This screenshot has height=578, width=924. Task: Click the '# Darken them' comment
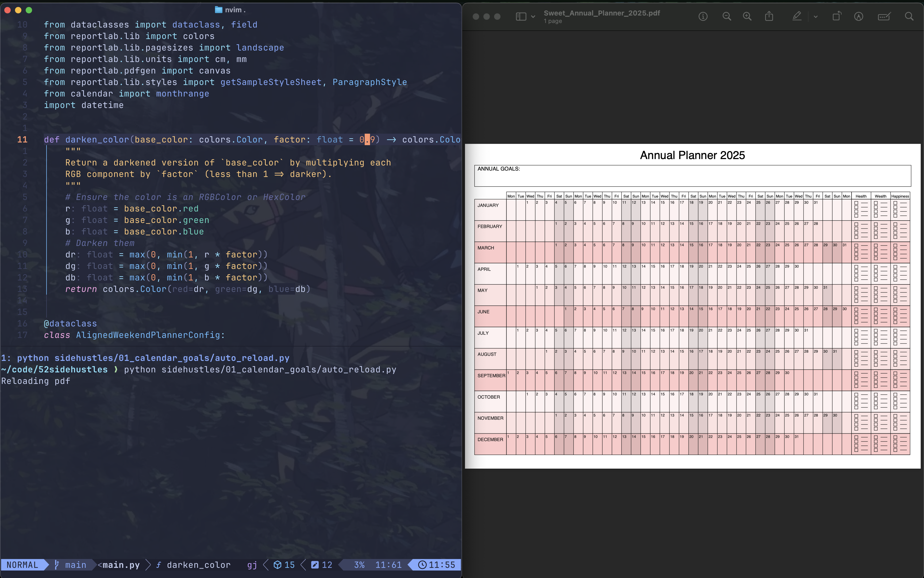point(100,243)
